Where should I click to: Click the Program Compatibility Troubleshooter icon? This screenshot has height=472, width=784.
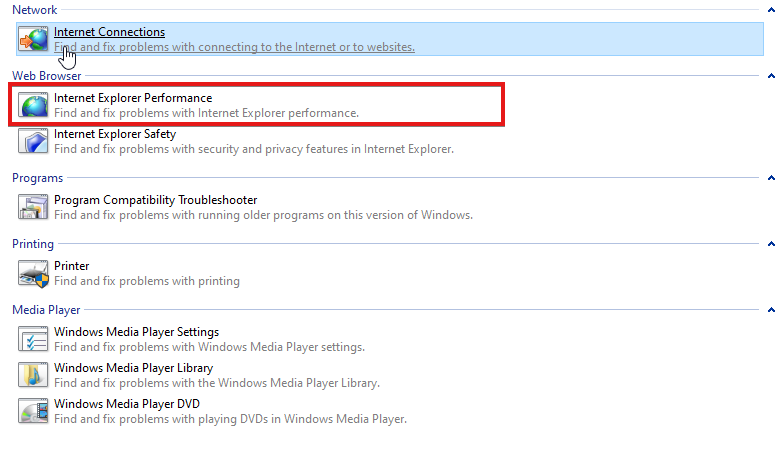[33, 207]
